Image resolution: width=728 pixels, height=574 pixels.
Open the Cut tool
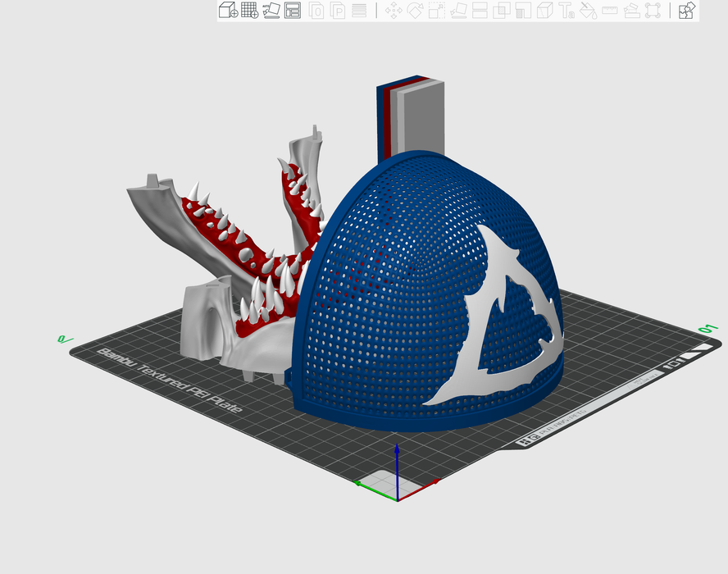coord(480,11)
